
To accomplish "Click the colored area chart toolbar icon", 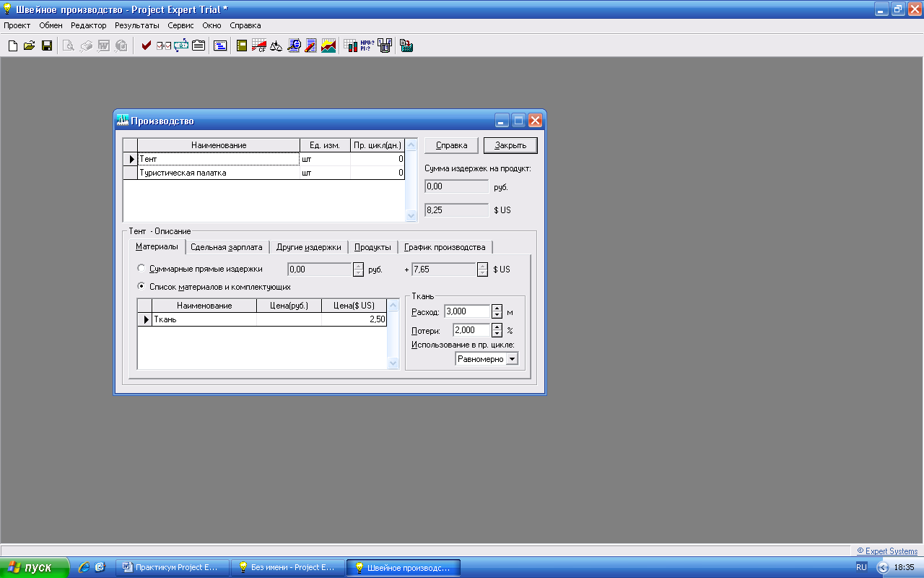I will (328, 46).
